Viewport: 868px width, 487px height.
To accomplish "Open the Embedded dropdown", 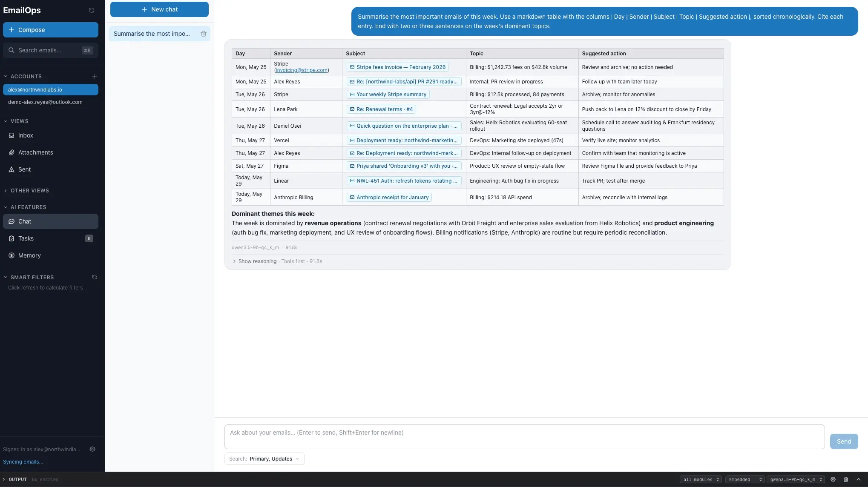I will [x=745, y=479].
